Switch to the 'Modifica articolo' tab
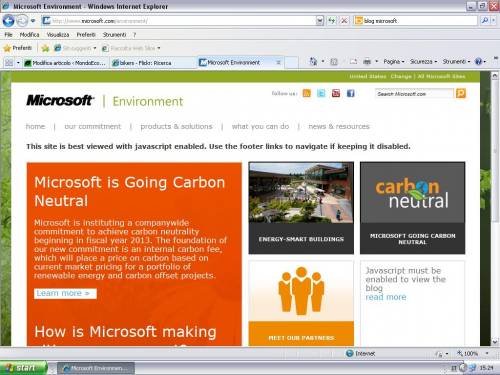This screenshot has width=500, height=375. [66, 63]
